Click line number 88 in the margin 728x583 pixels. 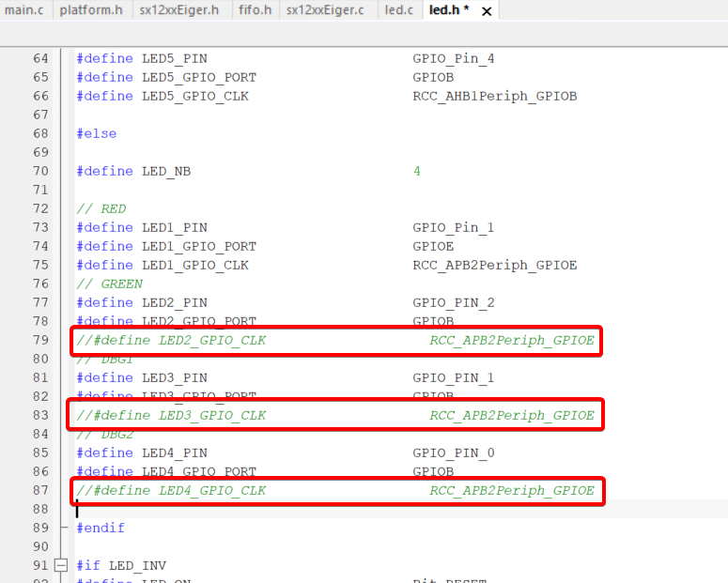tap(39, 509)
